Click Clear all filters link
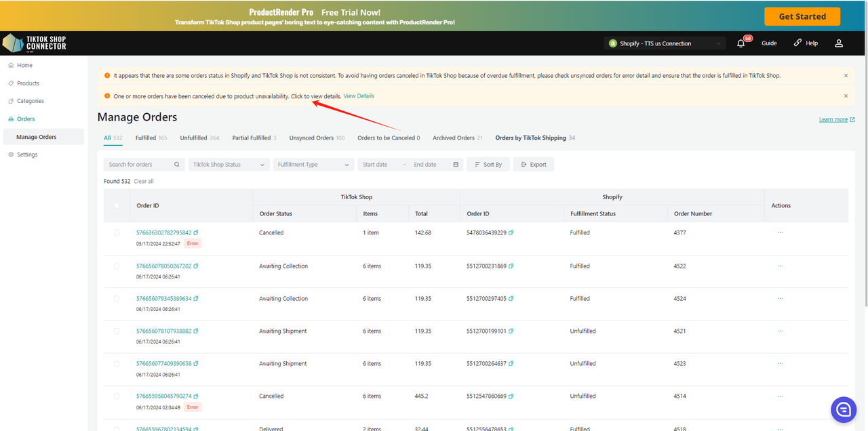Image resolution: width=868 pixels, height=431 pixels. pyautogui.click(x=144, y=182)
